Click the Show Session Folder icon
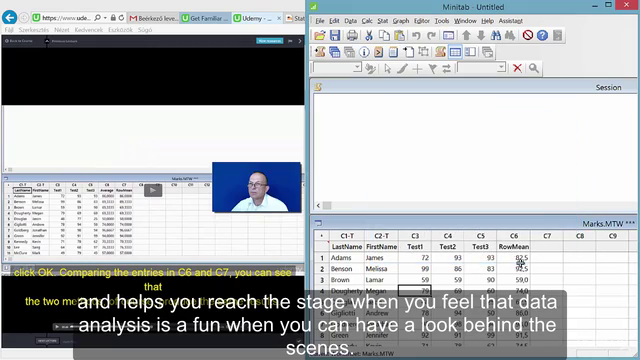The height and width of the screenshot is (360, 640). (x=320, y=52)
